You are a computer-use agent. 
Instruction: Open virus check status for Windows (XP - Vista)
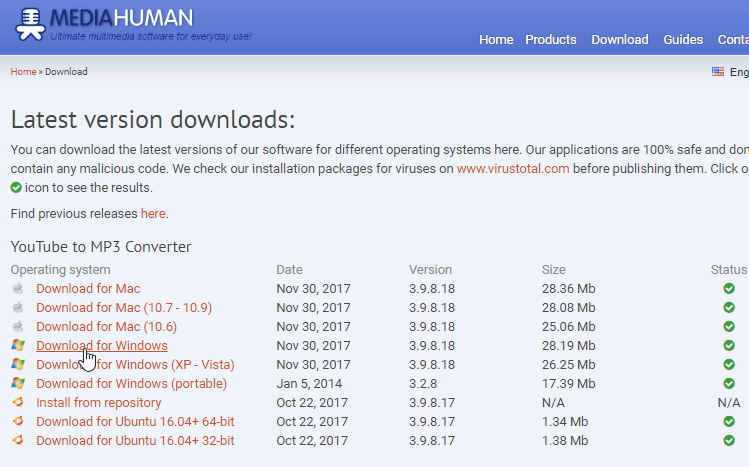[x=728, y=364]
